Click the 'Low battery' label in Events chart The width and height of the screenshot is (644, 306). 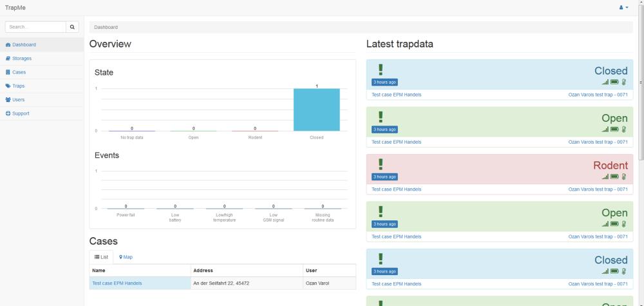175,218
